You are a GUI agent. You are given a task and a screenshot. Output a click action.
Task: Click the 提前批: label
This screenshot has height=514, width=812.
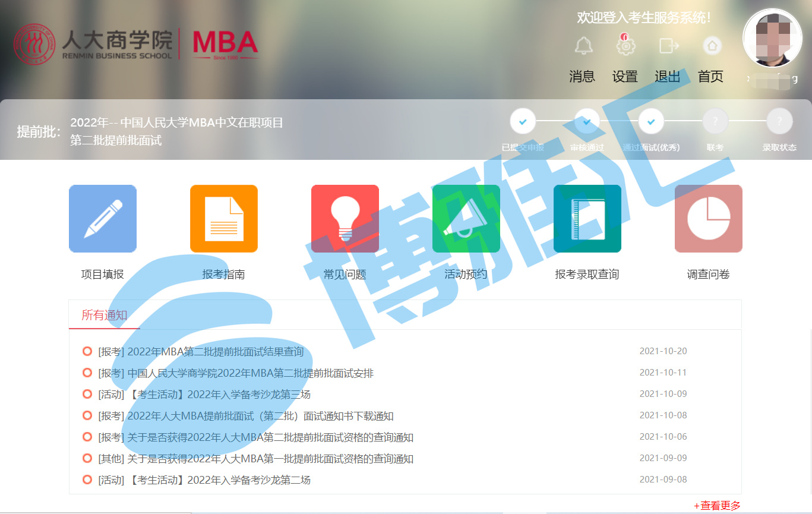click(x=39, y=132)
